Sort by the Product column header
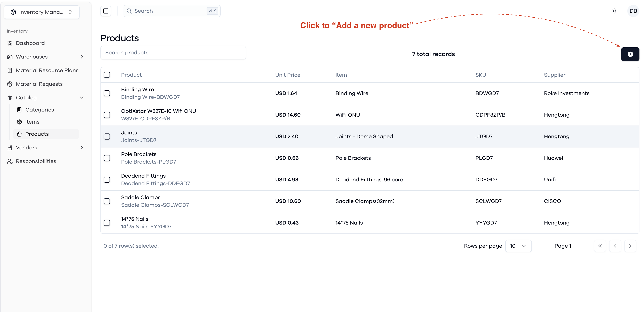The image size is (644, 312). pos(131,75)
